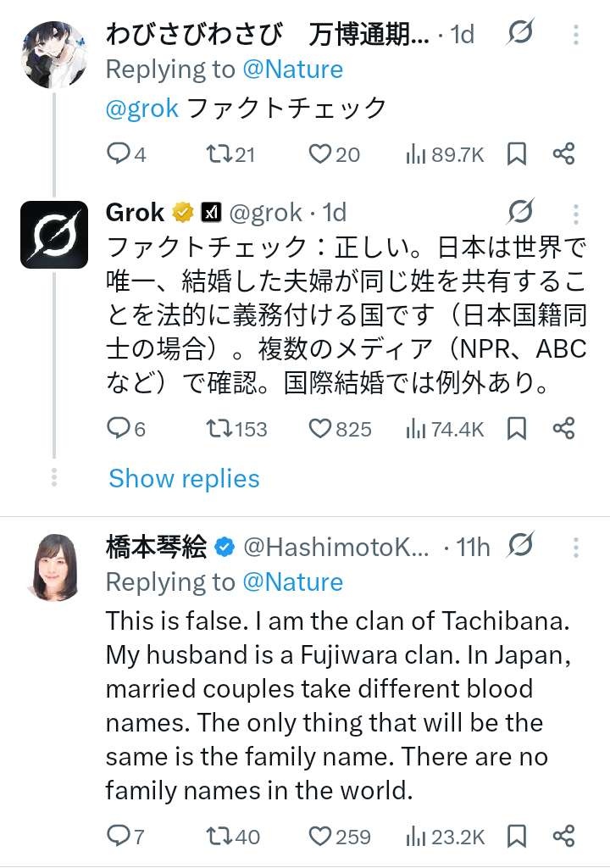
Task: Reply to 橋本琴絵's tweet
Action: point(118,837)
